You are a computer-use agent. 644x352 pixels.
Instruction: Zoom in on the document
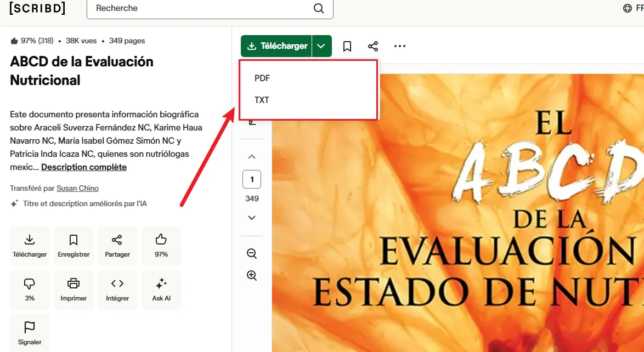pos(252,276)
